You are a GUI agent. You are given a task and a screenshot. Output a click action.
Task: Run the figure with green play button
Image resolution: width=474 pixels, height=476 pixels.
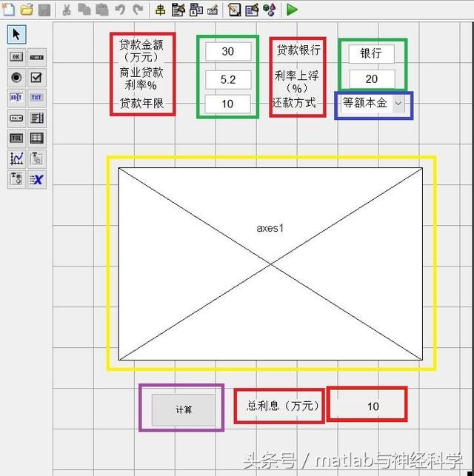[292, 10]
